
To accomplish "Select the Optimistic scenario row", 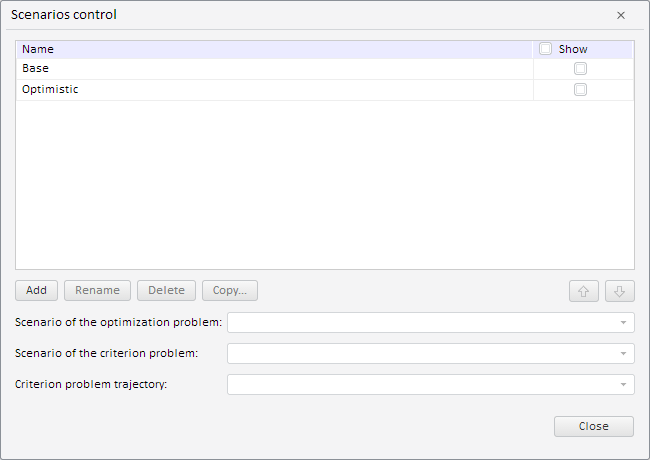I will coord(270,90).
